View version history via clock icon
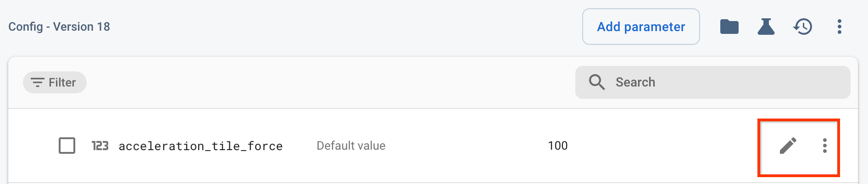The height and width of the screenshot is (184, 868). pos(803,27)
